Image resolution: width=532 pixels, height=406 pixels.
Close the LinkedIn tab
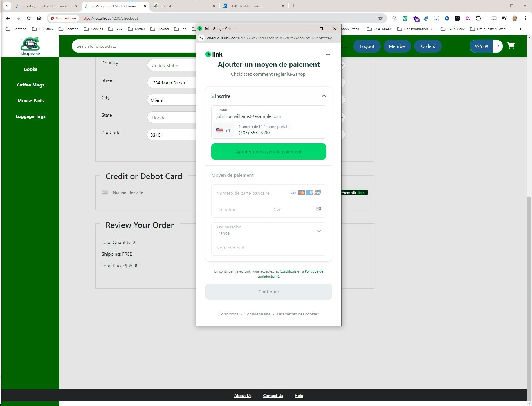pos(283,6)
